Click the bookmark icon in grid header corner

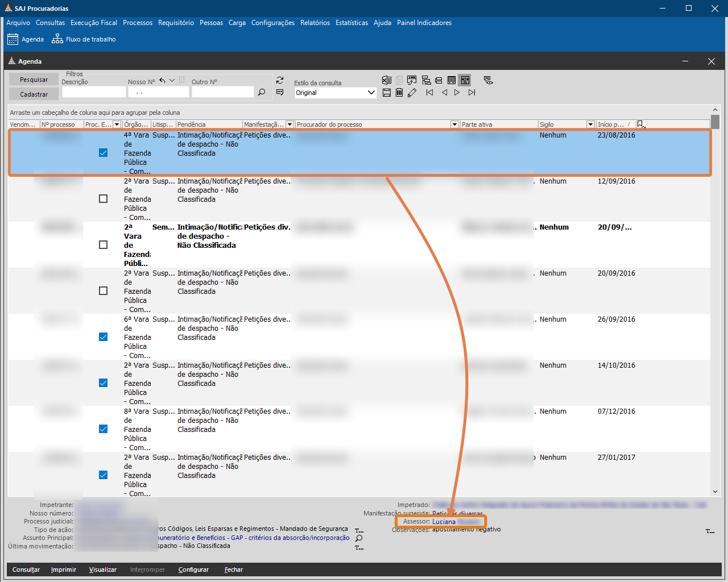641,124
